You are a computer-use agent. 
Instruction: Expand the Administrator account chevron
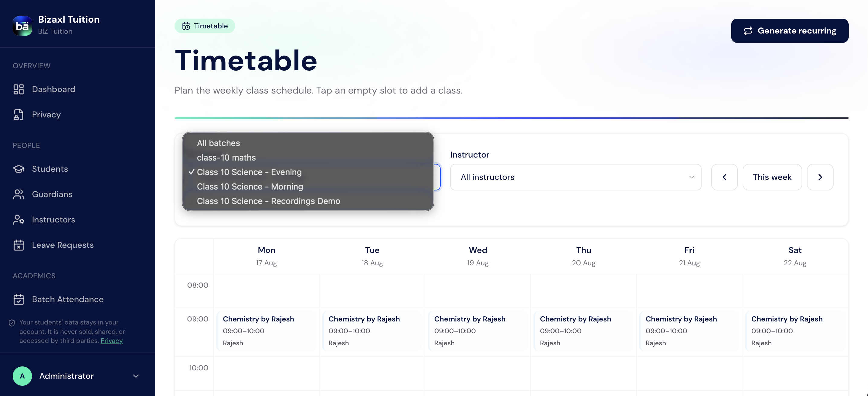[x=136, y=376]
